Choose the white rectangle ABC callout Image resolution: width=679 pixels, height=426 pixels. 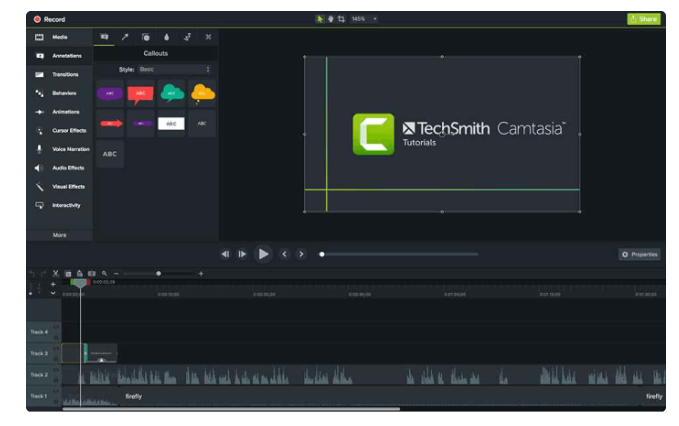[x=171, y=123]
